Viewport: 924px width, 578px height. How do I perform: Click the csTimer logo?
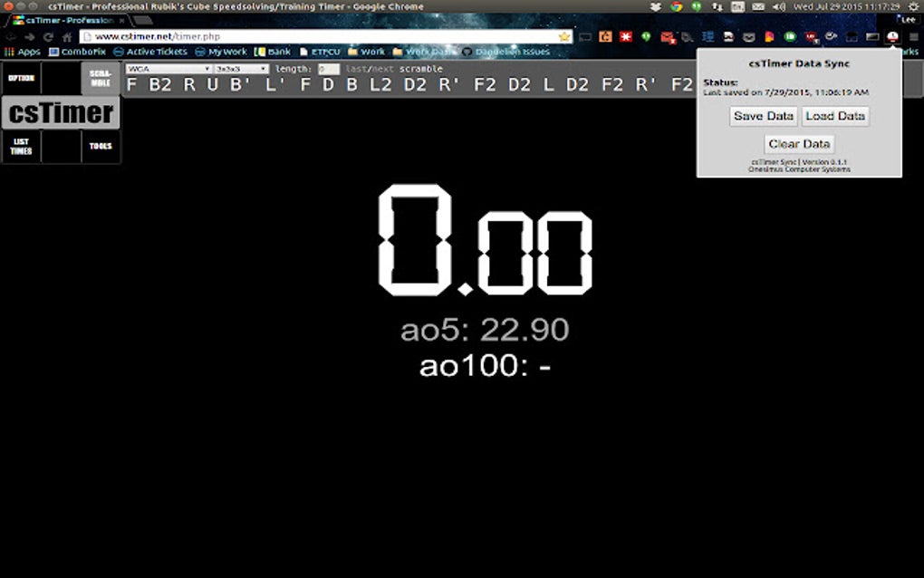point(60,112)
